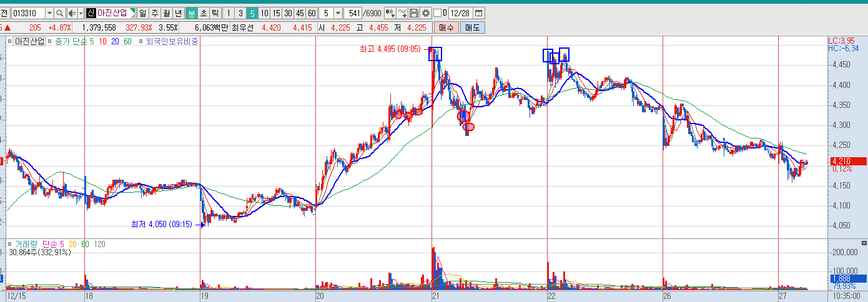Open the add indicator line icon

tap(402, 13)
